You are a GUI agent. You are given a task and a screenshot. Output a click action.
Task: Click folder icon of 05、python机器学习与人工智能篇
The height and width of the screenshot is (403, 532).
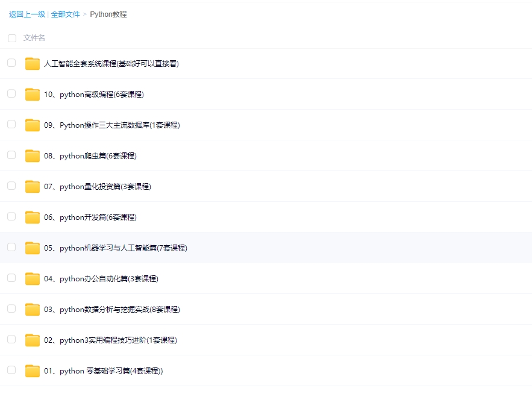click(32, 248)
